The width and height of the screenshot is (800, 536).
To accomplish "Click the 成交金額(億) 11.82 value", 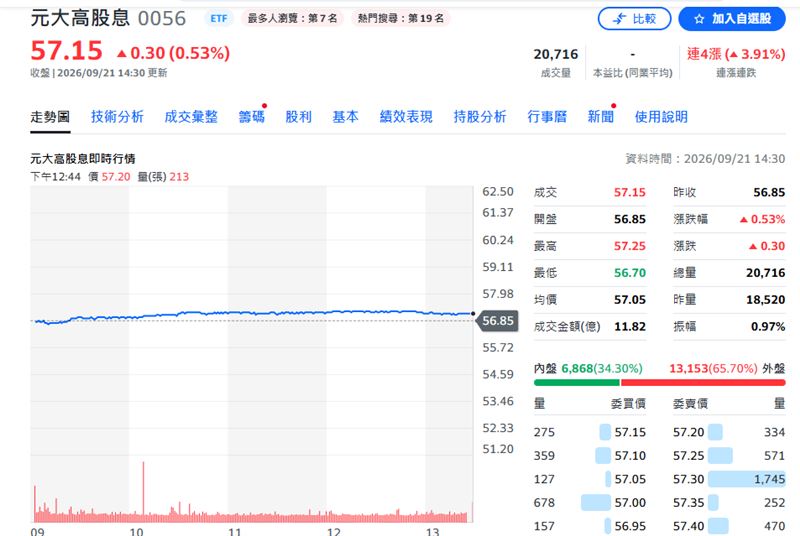I will 630,326.
